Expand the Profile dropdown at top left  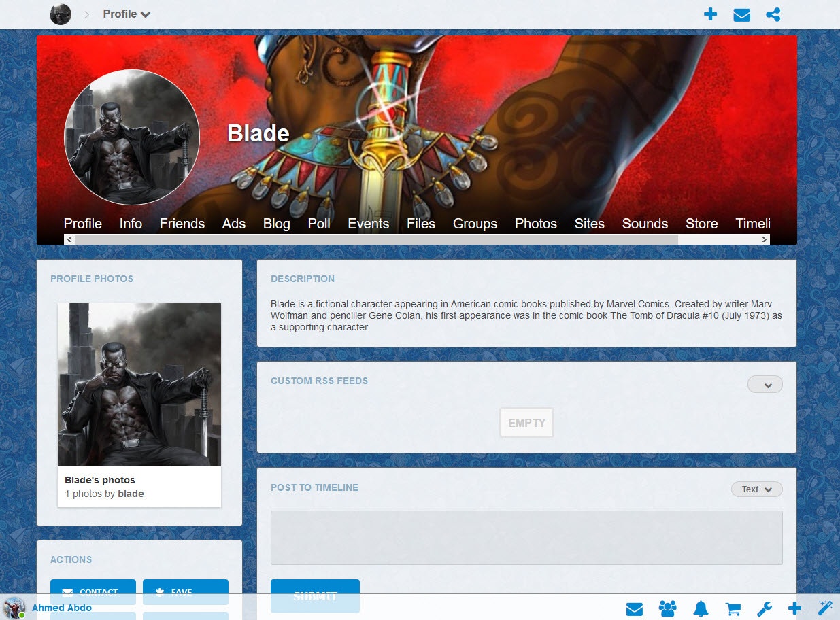click(126, 14)
